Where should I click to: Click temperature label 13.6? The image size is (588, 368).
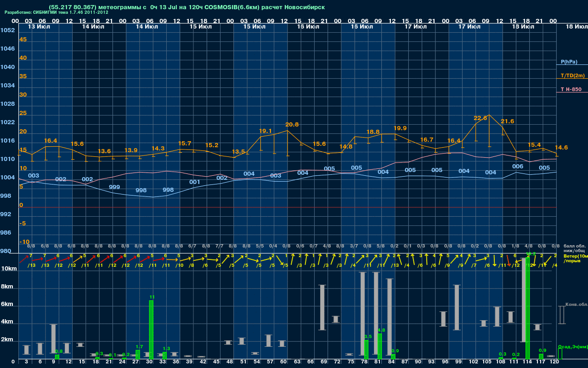tap(104, 151)
